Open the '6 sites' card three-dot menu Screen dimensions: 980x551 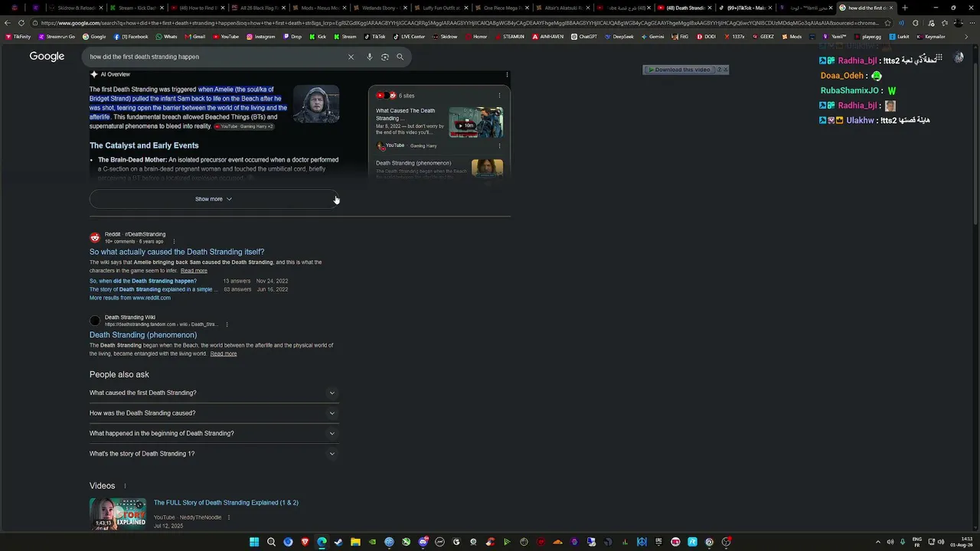click(499, 96)
